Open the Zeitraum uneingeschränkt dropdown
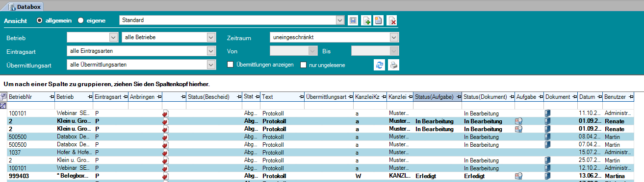The width and height of the screenshot is (644, 182). [x=394, y=38]
